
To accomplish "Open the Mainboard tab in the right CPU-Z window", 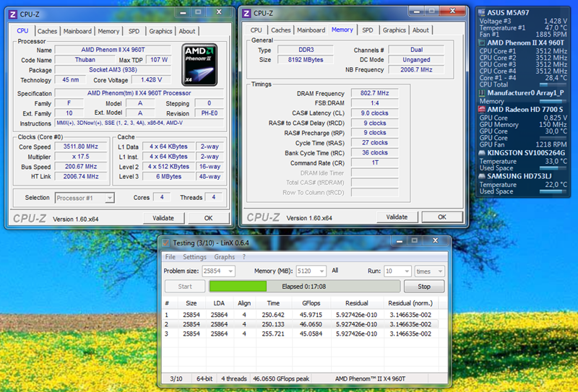I will (311, 30).
